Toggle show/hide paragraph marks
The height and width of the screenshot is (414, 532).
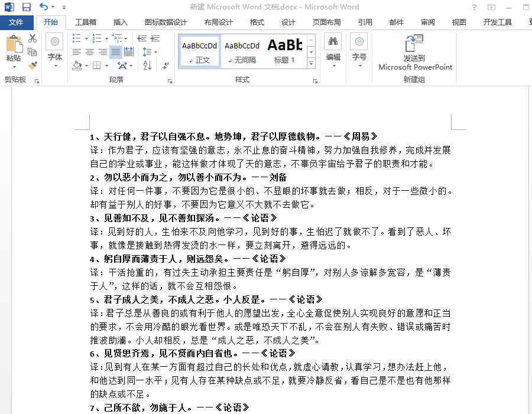[x=166, y=66]
